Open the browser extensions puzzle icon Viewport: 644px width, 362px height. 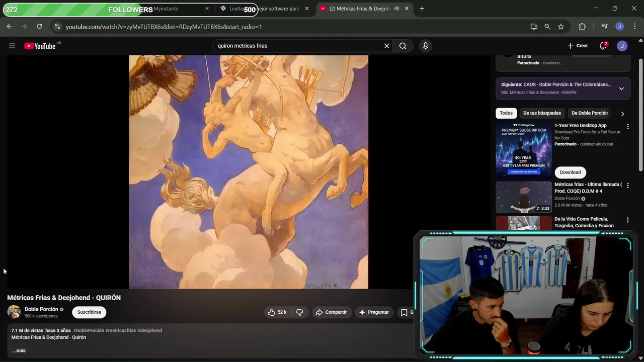tap(582, 27)
